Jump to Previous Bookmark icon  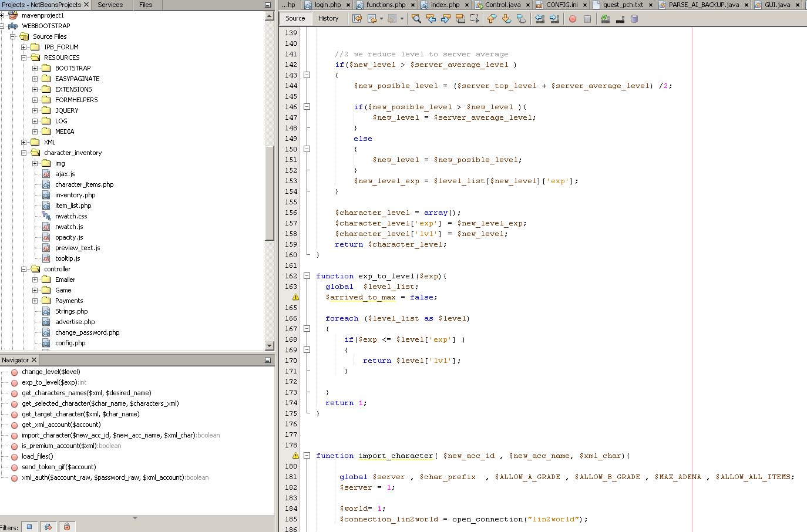pyautogui.click(x=492, y=19)
